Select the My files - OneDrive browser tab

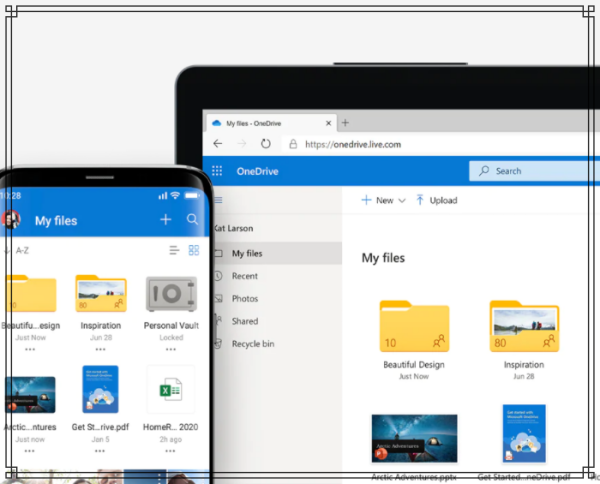point(272,123)
